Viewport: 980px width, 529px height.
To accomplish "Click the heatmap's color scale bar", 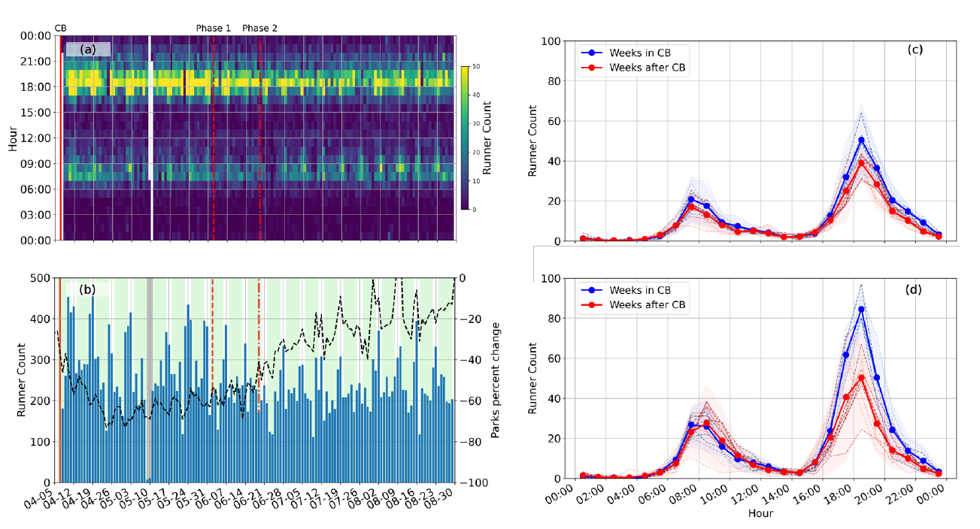I will [466, 138].
